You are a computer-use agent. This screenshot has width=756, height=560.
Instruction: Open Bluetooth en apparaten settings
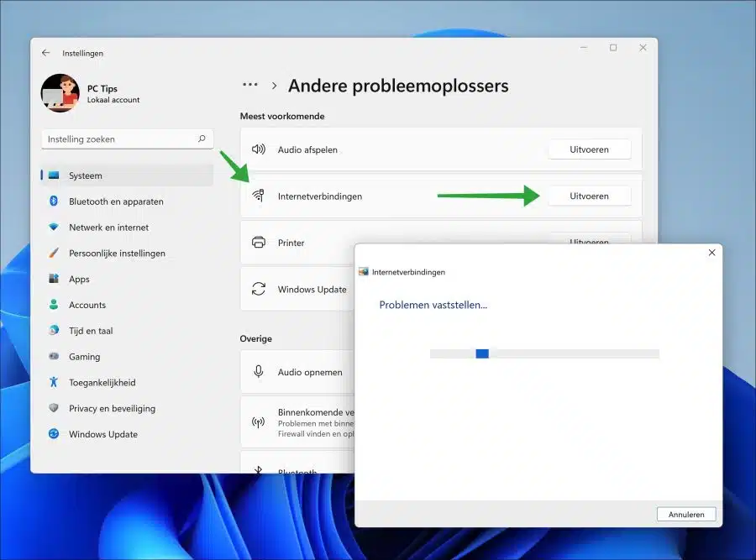[x=128, y=201]
